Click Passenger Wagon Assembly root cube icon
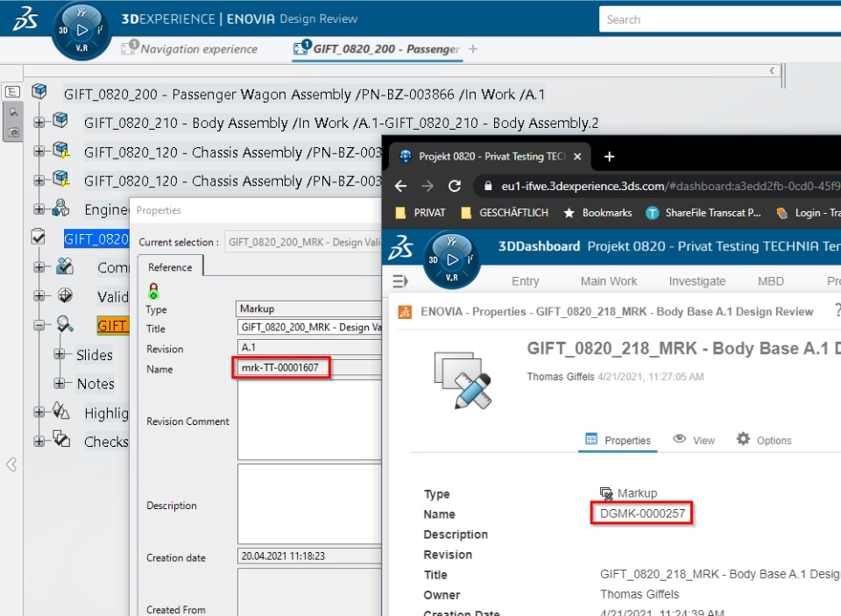Screen dimensions: 841x616 pos(39,91)
